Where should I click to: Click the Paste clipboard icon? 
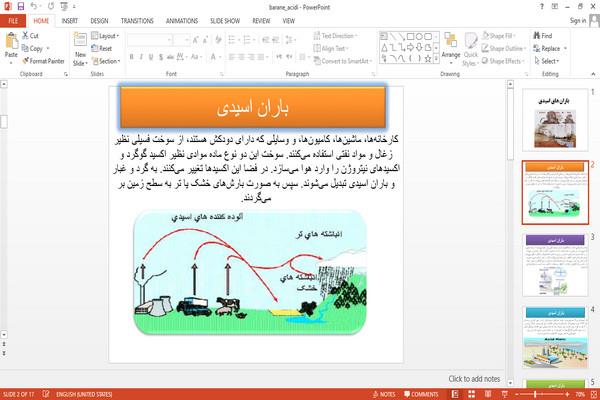click(11, 42)
